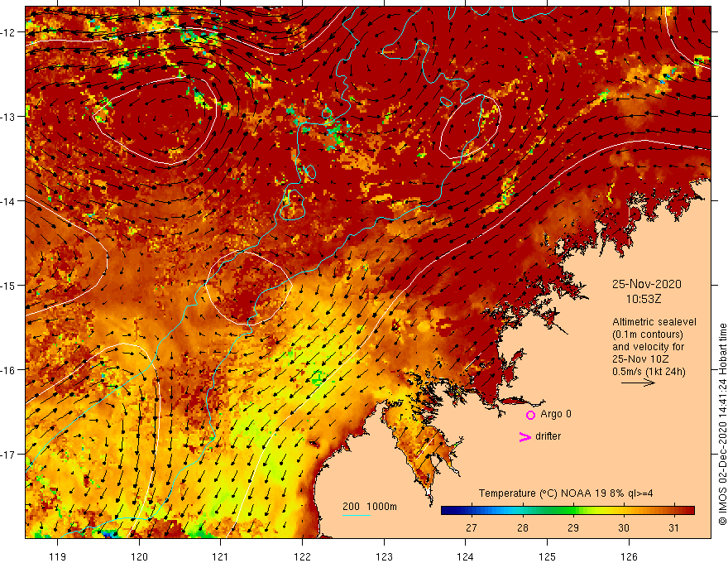Click the temperature colorbar legend
Viewport: 728px width, 563px height.
click(x=568, y=511)
